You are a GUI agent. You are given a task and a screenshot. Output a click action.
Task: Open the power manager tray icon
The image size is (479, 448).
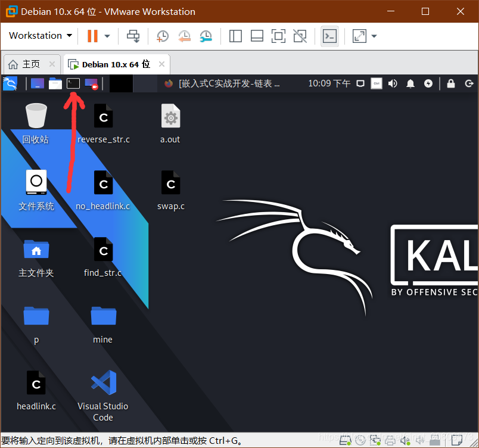[x=428, y=83]
